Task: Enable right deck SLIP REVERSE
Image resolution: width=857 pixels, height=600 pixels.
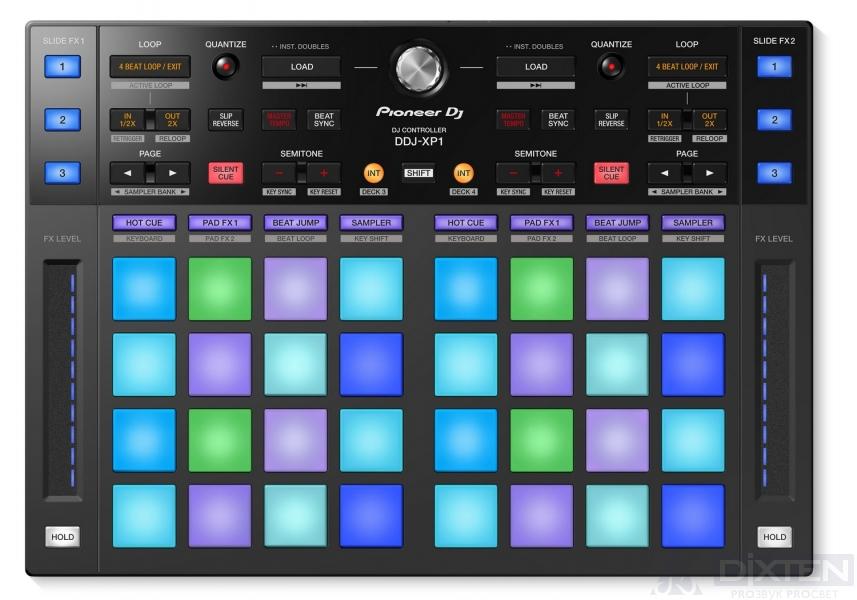Action: 611,120
